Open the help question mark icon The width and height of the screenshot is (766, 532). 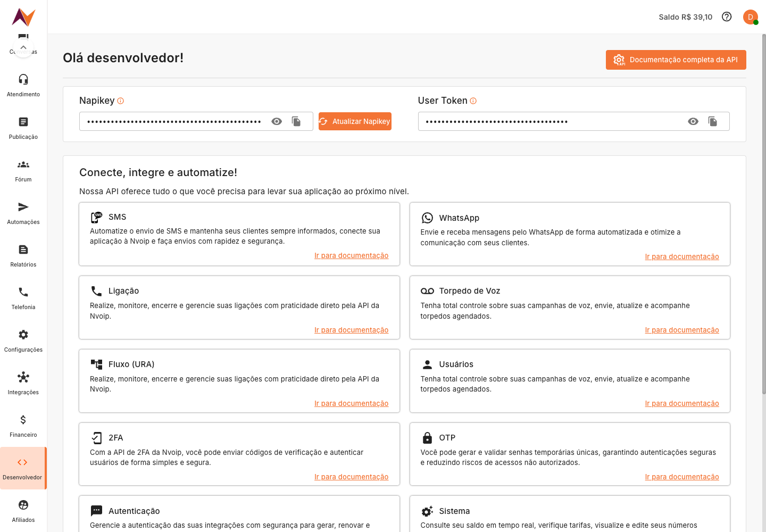[x=727, y=16]
